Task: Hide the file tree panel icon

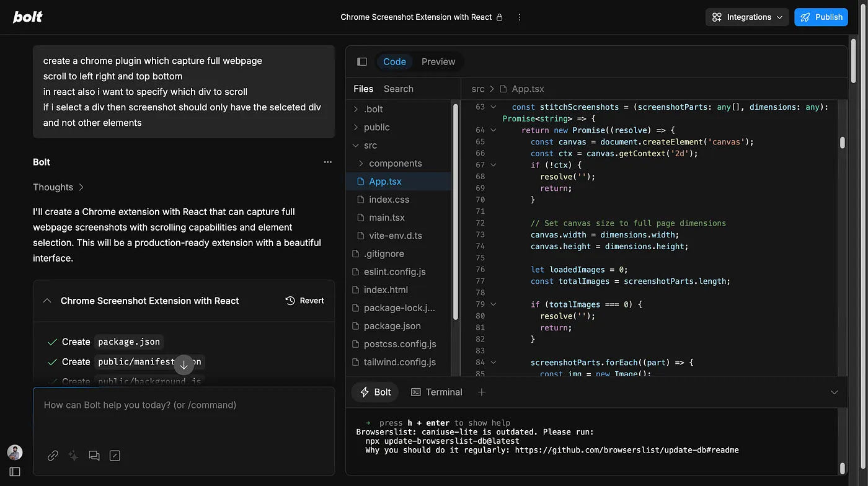Action: tap(362, 61)
